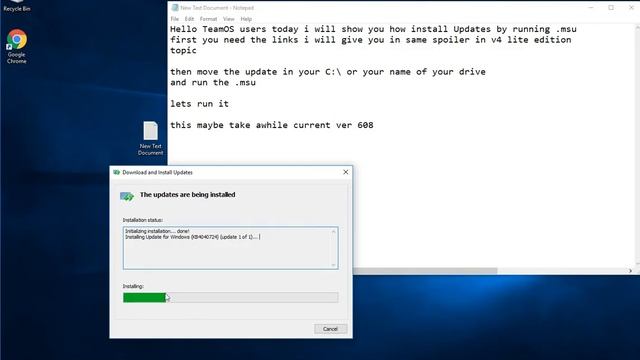This screenshot has width=640, height=360.
Task: Click the status box scroll down arrow
Action: (x=333, y=265)
